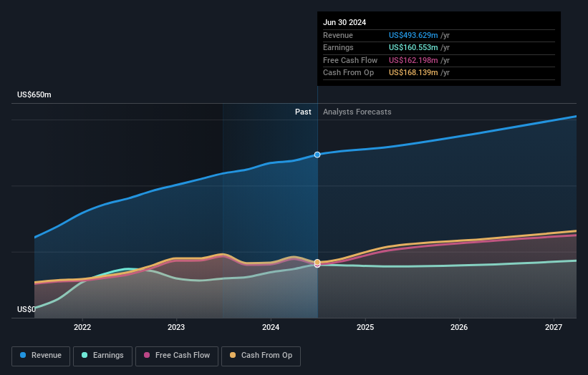
Task: Select the 2023 x-axis label
Action: pyautogui.click(x=176, y=328)
